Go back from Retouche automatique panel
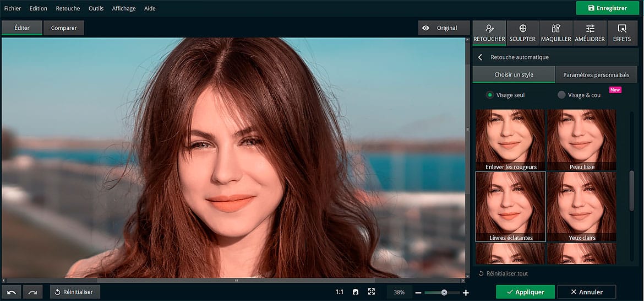The image size is (644, 301). tap(480, 57)
